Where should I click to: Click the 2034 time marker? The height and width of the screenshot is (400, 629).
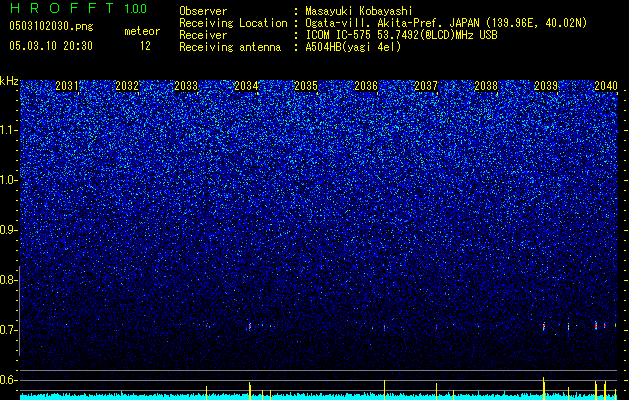coord(246,86)
